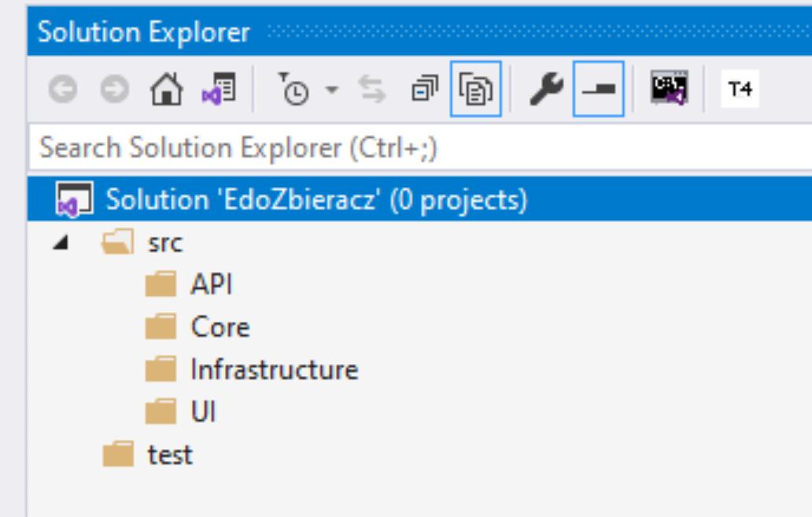This screenshot has height=517, width=812.
Task: Click the Back navigation arrow icon
Action: tap(63, 89)
